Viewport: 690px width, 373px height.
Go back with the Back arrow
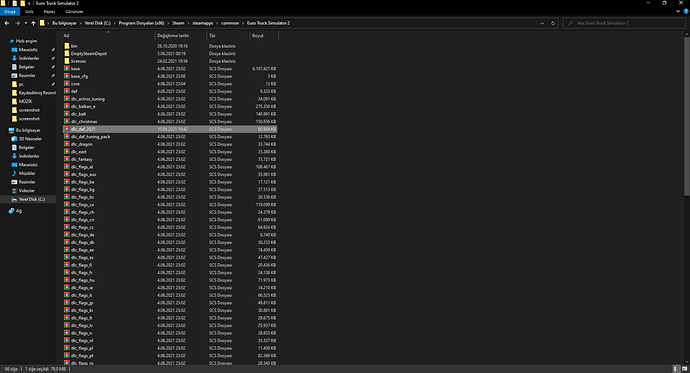(x=7, y=23)
